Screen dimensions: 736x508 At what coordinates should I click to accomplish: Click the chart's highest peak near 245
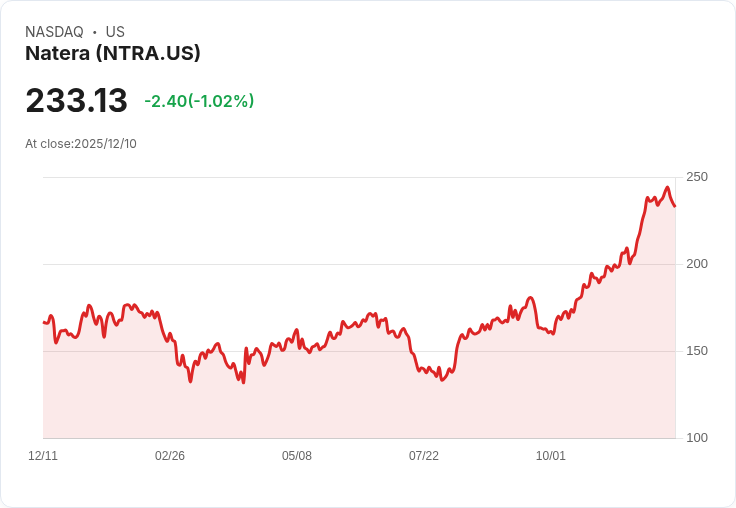tap(667, 187)
